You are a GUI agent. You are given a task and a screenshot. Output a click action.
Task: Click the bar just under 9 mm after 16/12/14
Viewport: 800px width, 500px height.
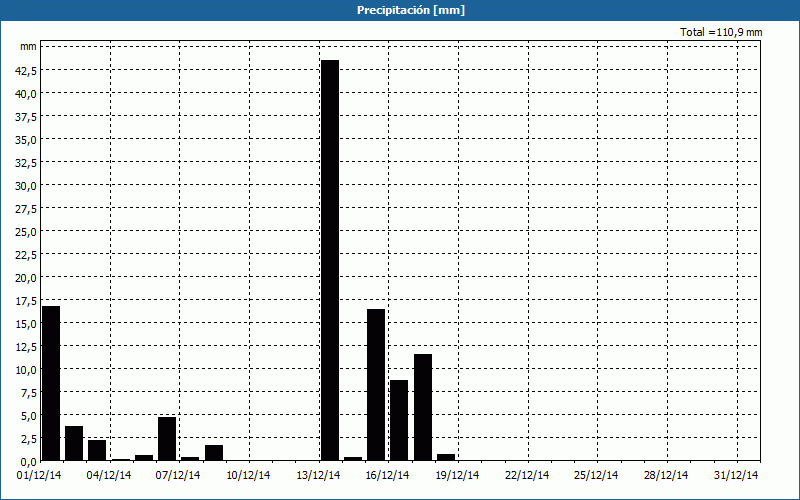399,420
